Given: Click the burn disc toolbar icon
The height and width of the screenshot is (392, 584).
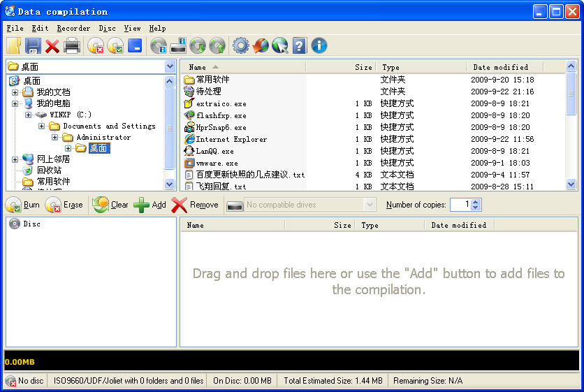Looking at the screenshot, I should point(115,46).
